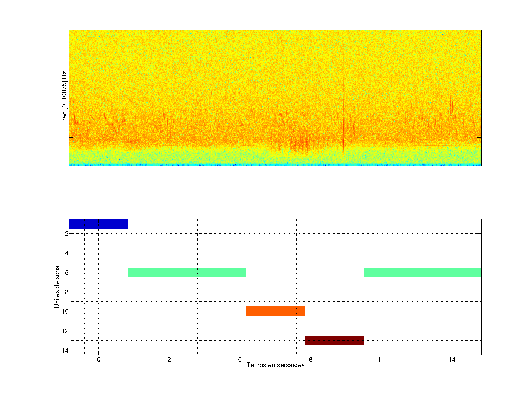Click the y-axis tick label 12
This screenshot has height=399, width=532.
pyautogui.click(x=65, y=331)
